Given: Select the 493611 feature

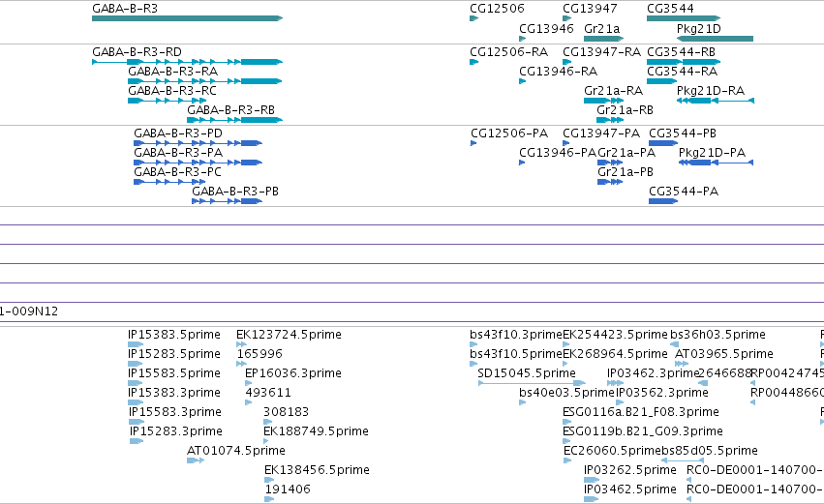Looking at the screenshot, I should pyautogui.click(x=248, y=402).
